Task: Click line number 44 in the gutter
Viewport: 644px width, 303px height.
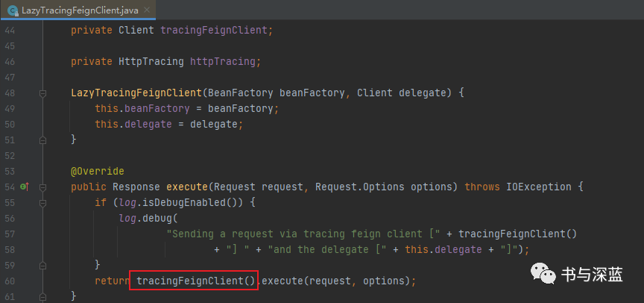Action: [9, 31]
